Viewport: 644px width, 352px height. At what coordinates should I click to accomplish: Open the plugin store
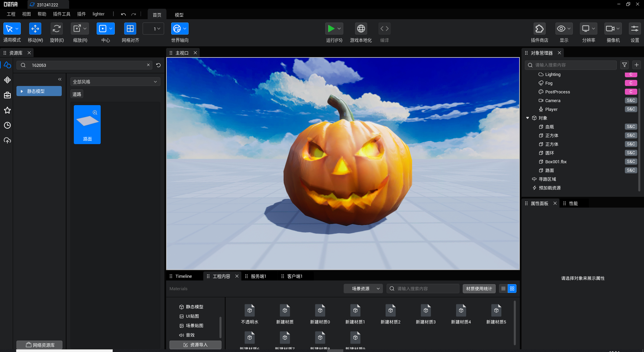coord(540,29)
